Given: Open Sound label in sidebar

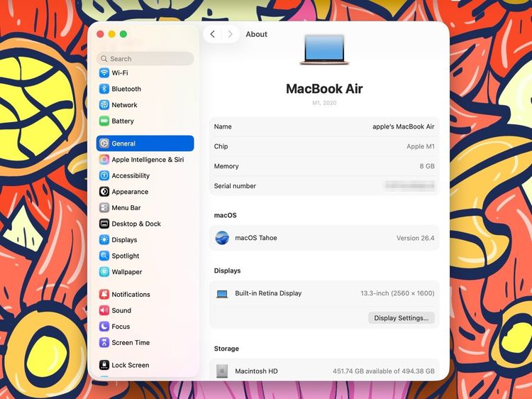Looking at the screenshot, I should 121,310.
